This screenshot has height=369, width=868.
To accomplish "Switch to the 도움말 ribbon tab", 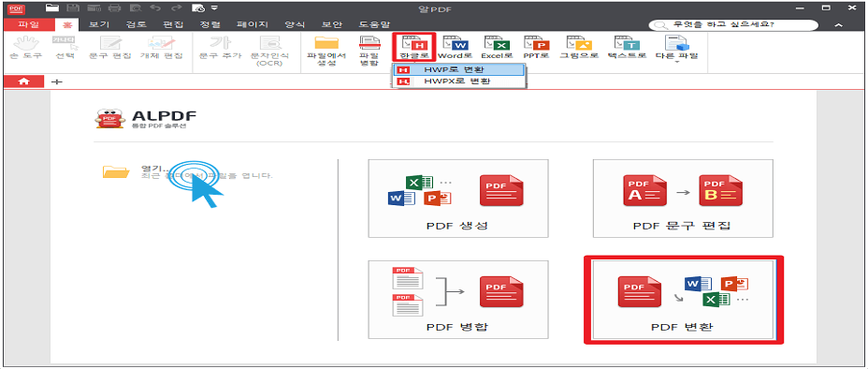I will coord(374,24).
